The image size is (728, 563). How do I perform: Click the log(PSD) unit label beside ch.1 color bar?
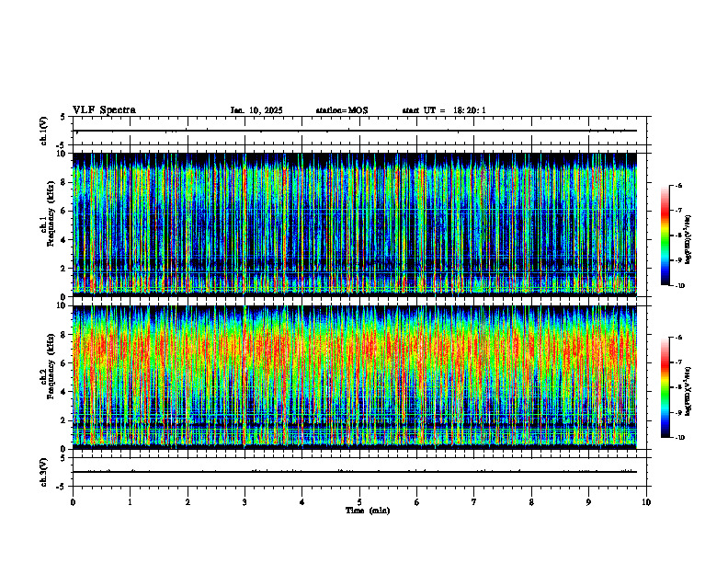688,240
